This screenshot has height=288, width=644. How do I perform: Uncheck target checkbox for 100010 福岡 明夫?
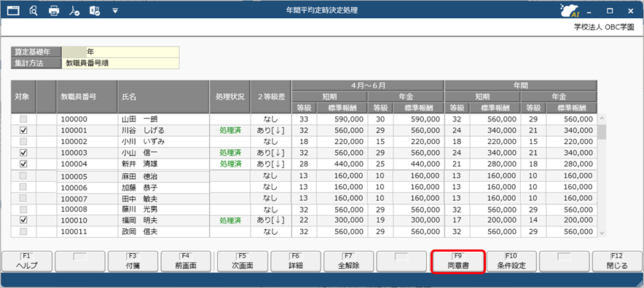(x=23, y=220)
